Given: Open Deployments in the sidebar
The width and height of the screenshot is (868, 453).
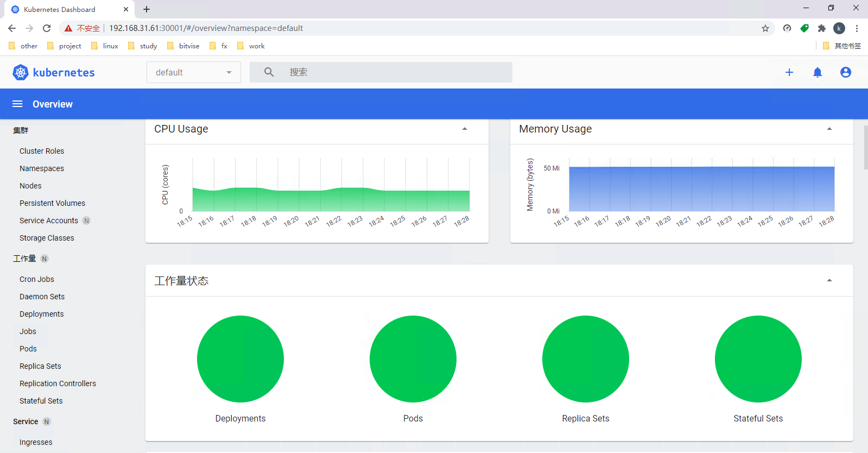Looking at the screenshot, I should pyautogui.click(x=42, y=314).
